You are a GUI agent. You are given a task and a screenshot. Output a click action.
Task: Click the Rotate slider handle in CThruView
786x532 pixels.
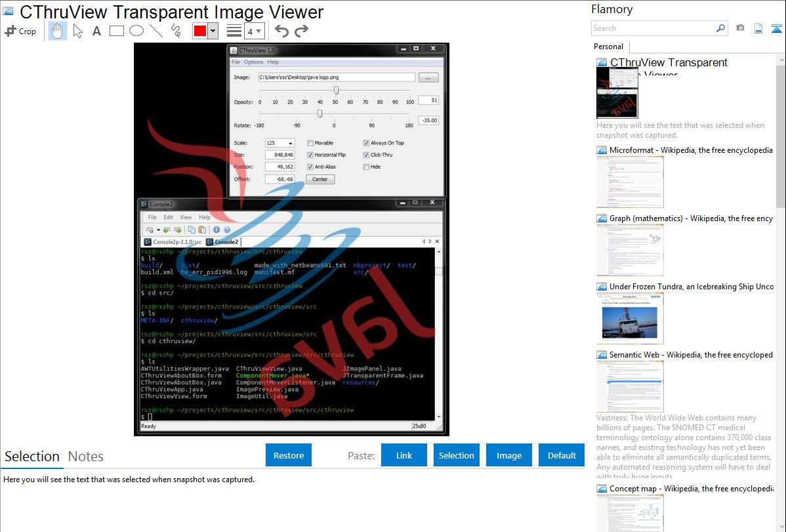click(x=320, y=114)
